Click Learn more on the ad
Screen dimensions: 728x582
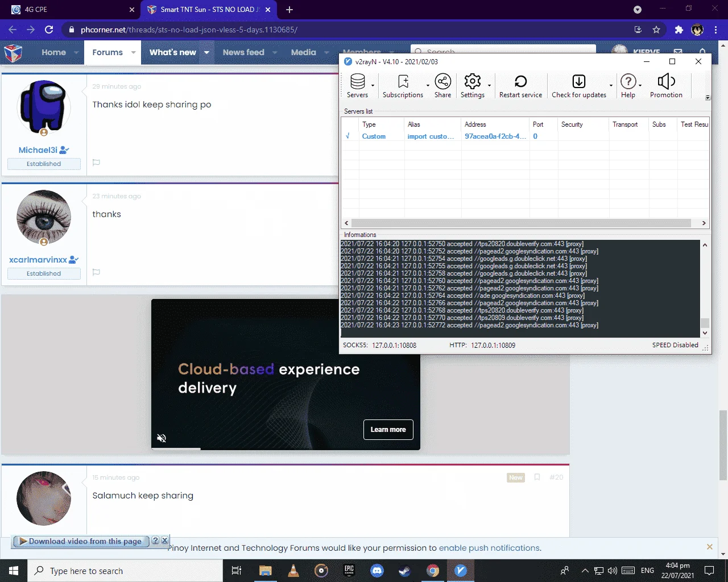(x=388, y=430)
